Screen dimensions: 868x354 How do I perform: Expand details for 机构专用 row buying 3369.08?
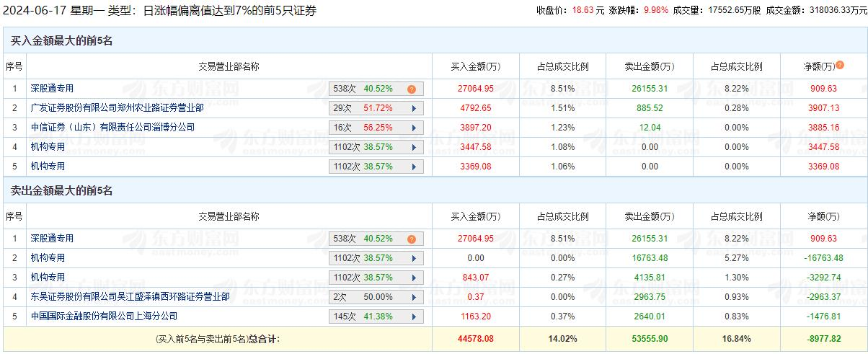tap(414, 167)
